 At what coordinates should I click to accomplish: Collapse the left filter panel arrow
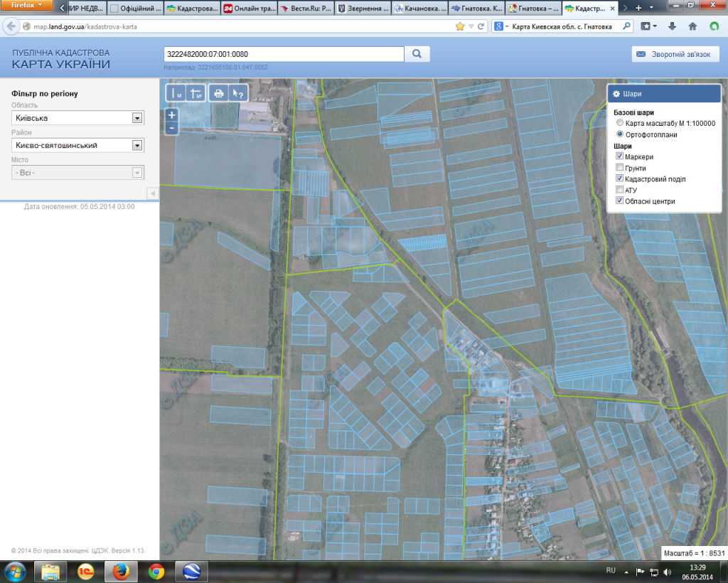pos(152,193)
